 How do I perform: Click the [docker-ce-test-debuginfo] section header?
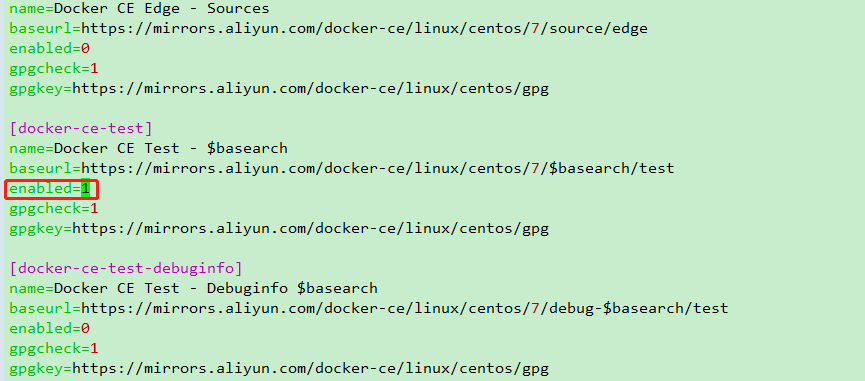[126, 269]
